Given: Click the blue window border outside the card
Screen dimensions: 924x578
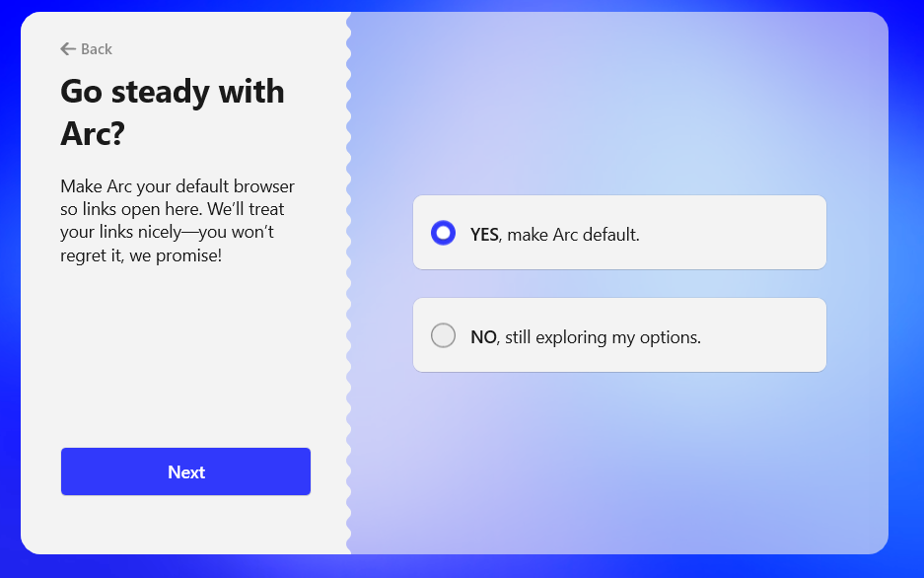Looking at the screenshot, I should [x=905, y=296].
